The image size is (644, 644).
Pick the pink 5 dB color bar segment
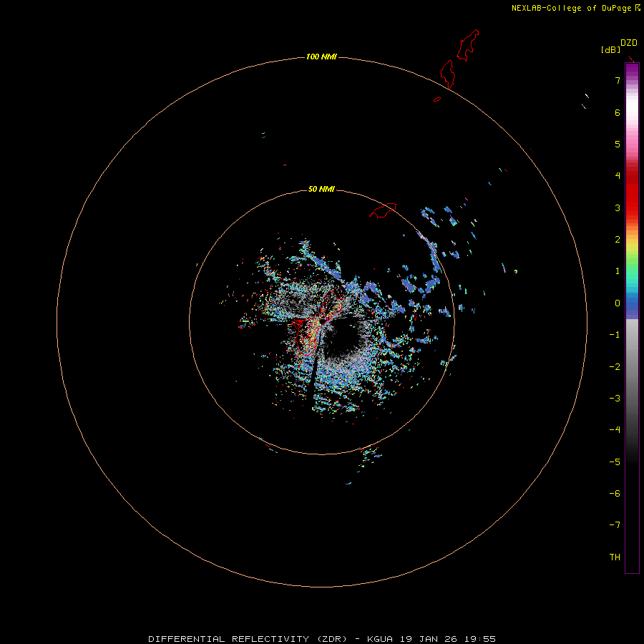click(x=632, y=144)
